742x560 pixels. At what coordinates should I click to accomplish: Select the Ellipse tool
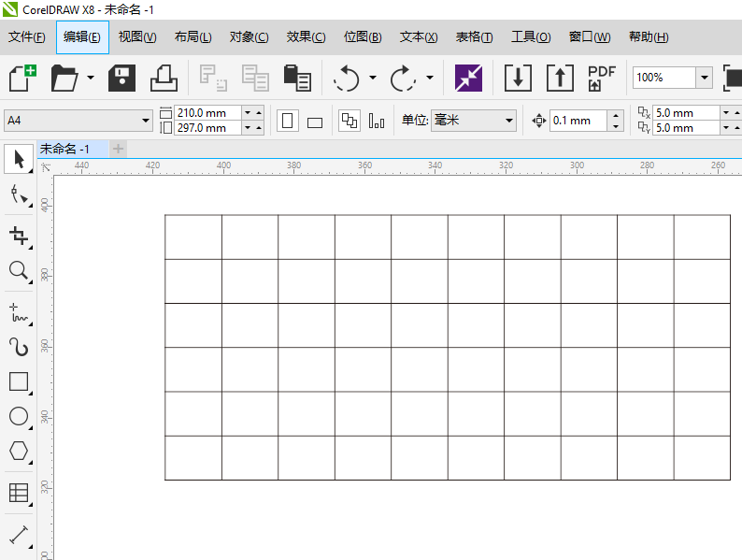(x=18, y=416)
